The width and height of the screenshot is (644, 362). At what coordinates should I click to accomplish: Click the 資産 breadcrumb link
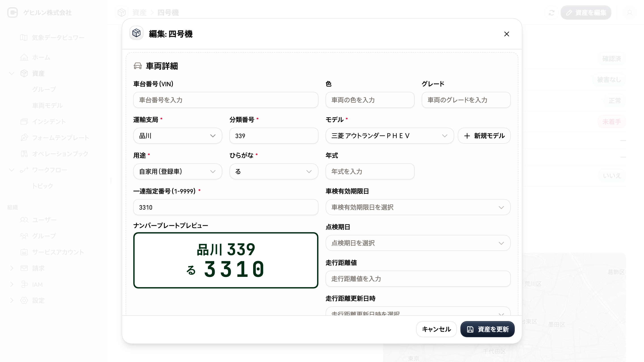(x=139, y=13)
